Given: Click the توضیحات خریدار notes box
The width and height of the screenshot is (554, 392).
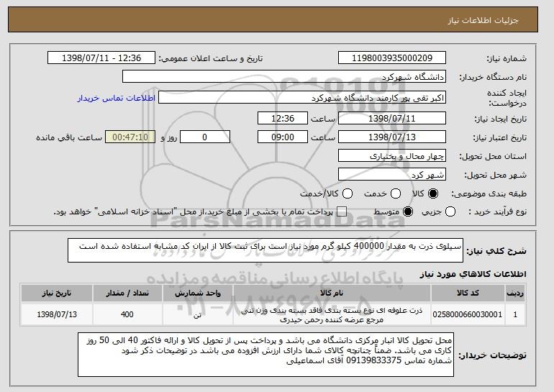Looking at the screenshot, I should click(265, 355).
